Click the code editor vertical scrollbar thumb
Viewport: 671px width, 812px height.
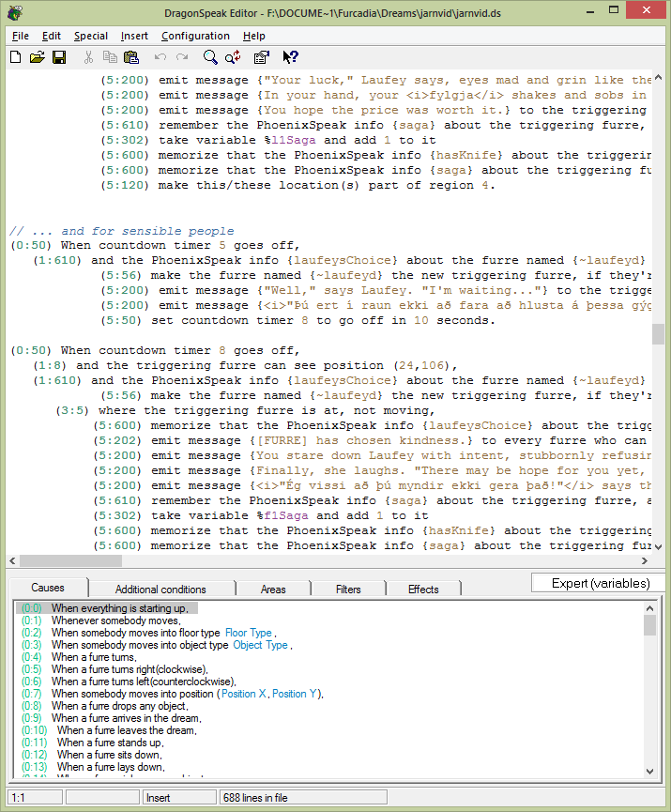pyautogui.click(x=658, y=334)
